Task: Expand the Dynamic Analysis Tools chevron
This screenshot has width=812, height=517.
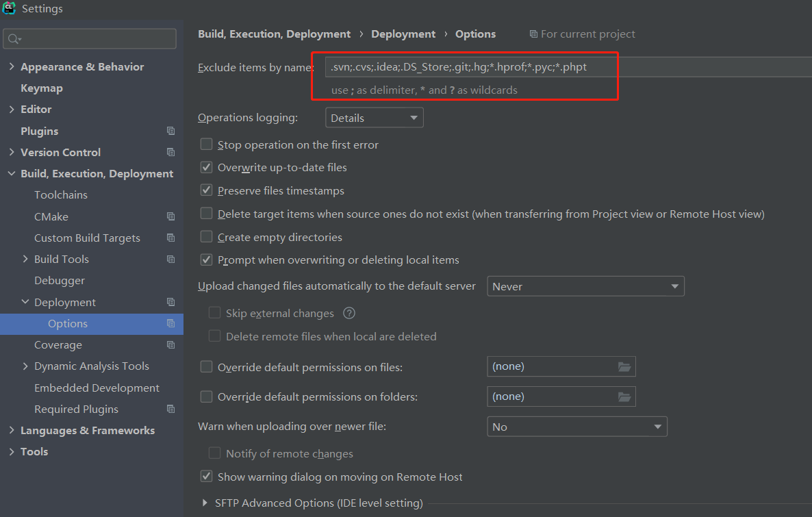Action: tap(25, 366)
